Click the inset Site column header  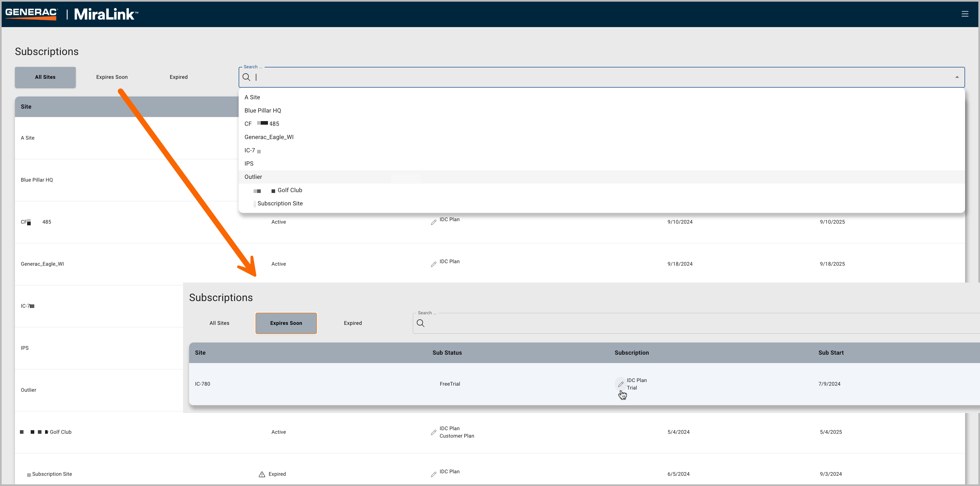pyautogui.click(x=200, y=353)
